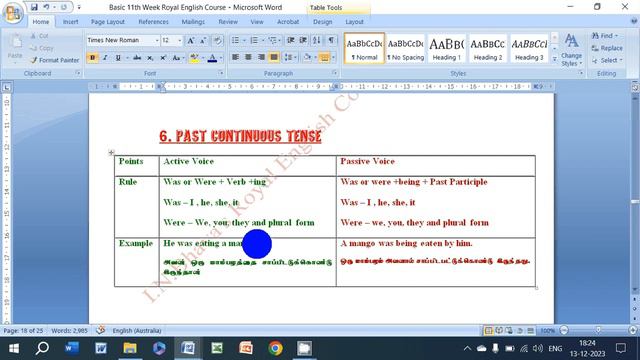This screenshot has width=640, height=360.
Task: Apply the No Spacing style
Action: (x=406, y=48)
